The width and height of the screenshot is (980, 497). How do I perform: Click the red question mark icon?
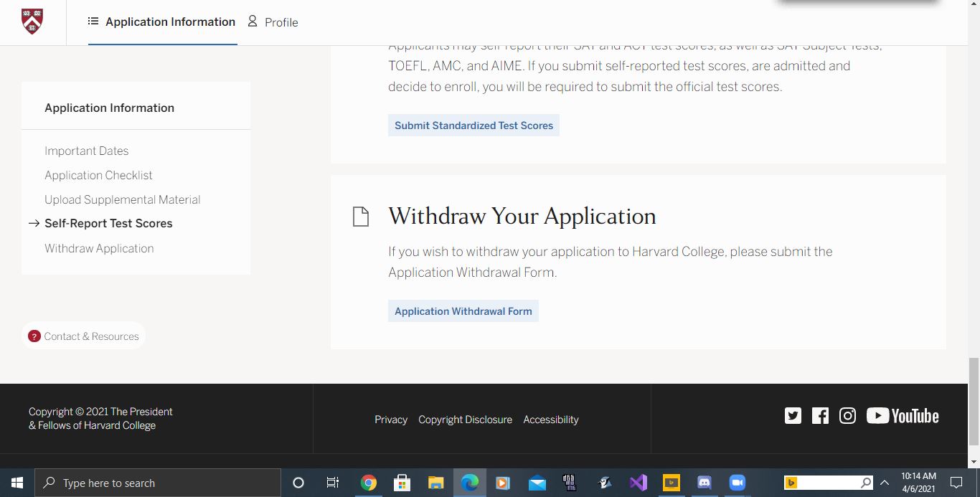(x=34, y=336)
